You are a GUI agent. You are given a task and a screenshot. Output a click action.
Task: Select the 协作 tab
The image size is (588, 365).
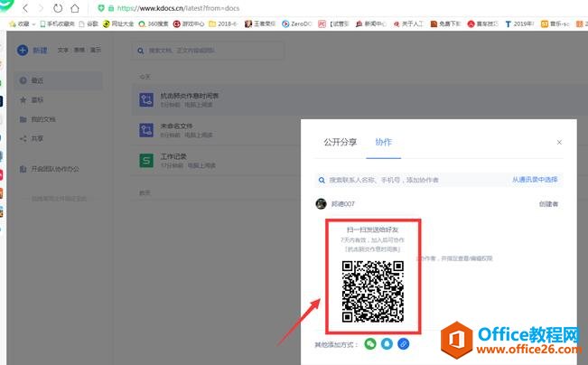click(x=384, y=142)
